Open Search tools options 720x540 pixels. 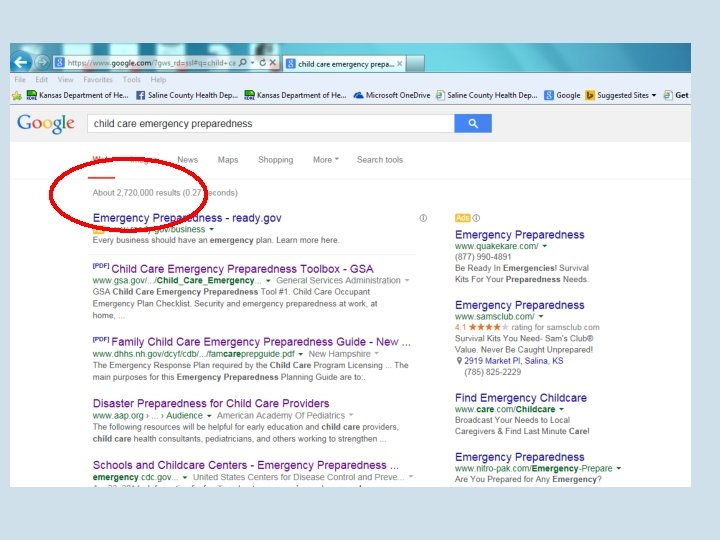point(380,159)
